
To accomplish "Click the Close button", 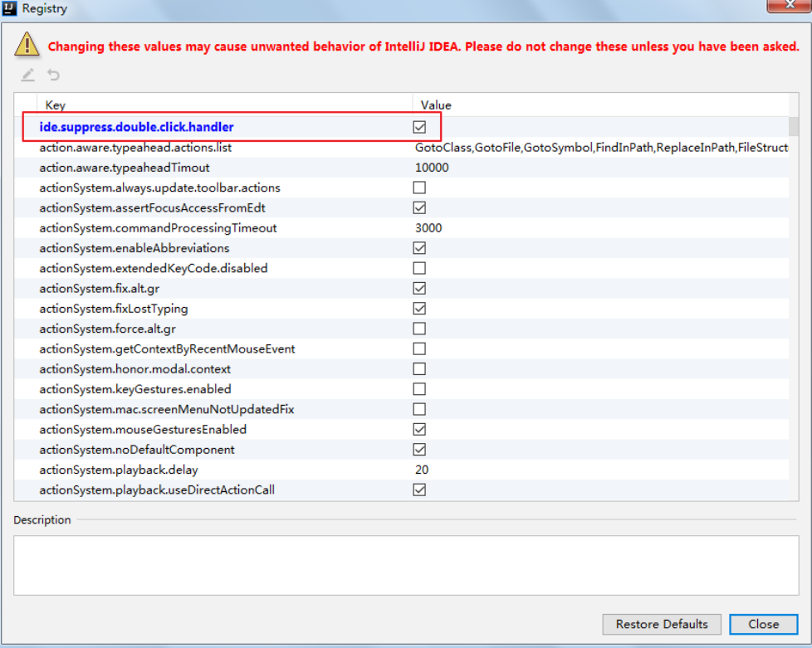I will (x=764, y=624).
